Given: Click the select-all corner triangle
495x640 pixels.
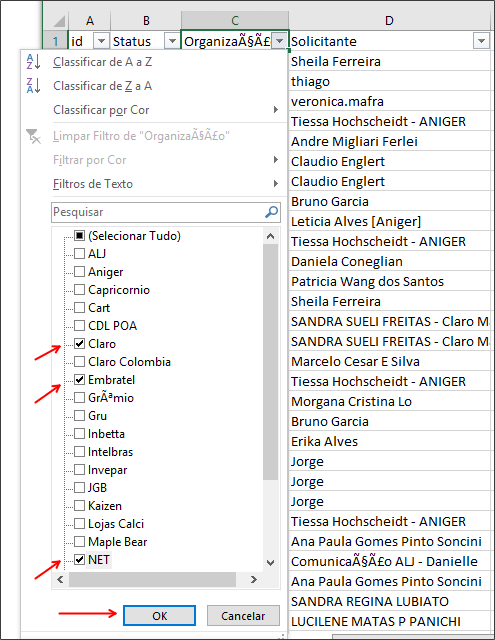Looking at the screenshot, I should pyautogui.click(x=59, y=21).
